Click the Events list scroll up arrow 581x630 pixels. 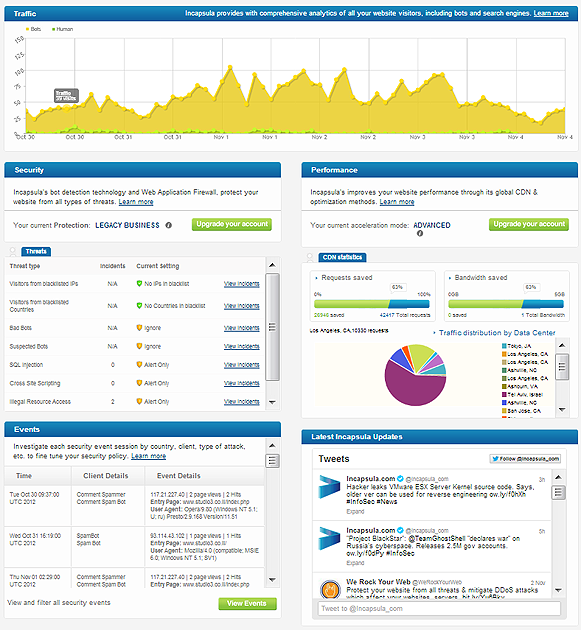coord(272,446)
